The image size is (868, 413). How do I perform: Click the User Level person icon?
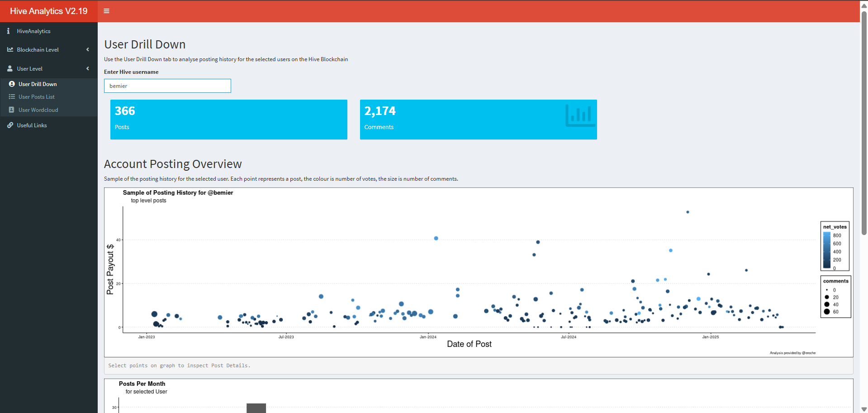click(x=10, y=69)
